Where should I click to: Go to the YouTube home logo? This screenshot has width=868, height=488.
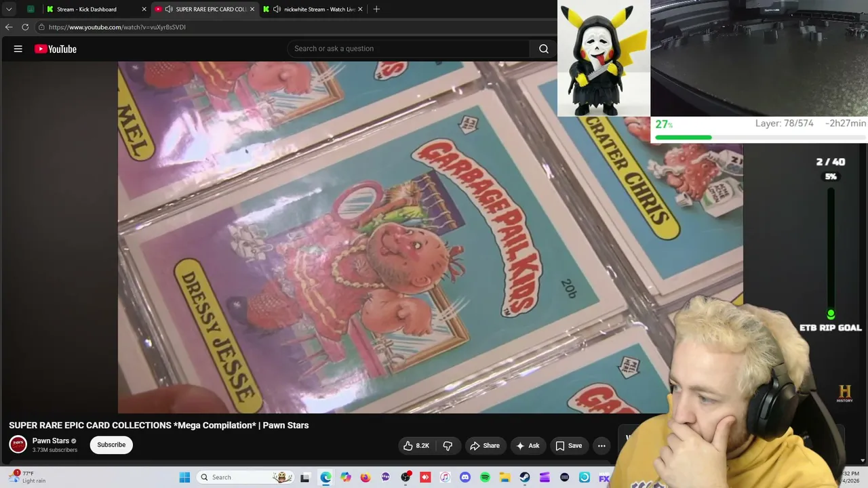pos(56,49)
